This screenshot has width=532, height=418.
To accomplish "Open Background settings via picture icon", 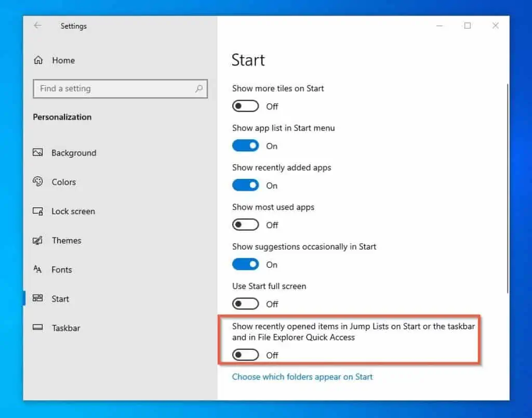I will (38, 152).
